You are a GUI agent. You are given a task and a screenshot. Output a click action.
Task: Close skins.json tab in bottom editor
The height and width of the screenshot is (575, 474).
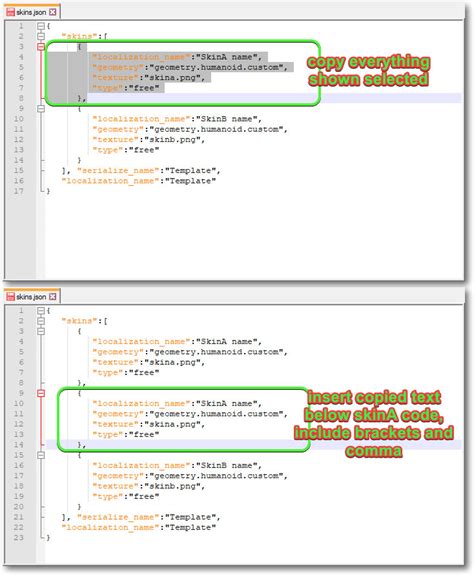click(x=53, y=297)
